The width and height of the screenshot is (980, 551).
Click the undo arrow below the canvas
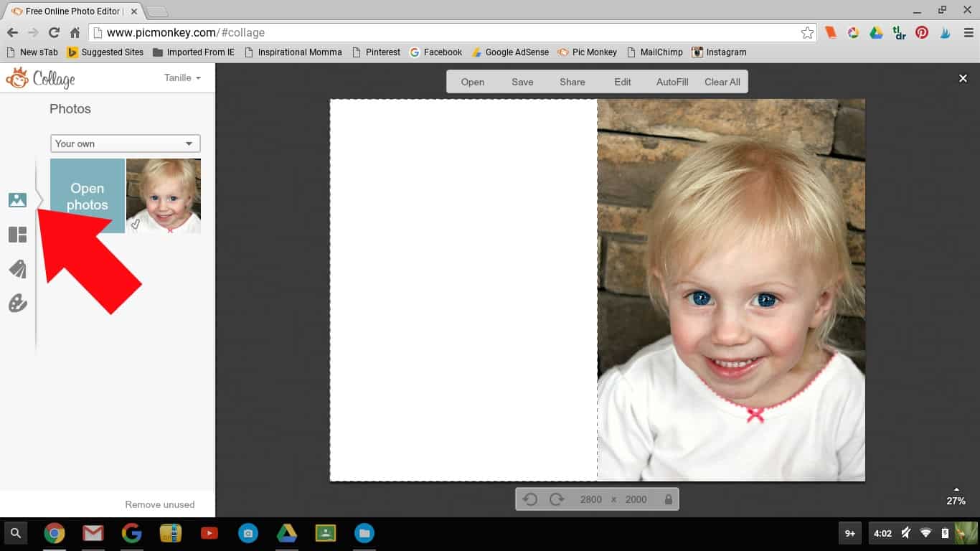(x=530, y=499)
